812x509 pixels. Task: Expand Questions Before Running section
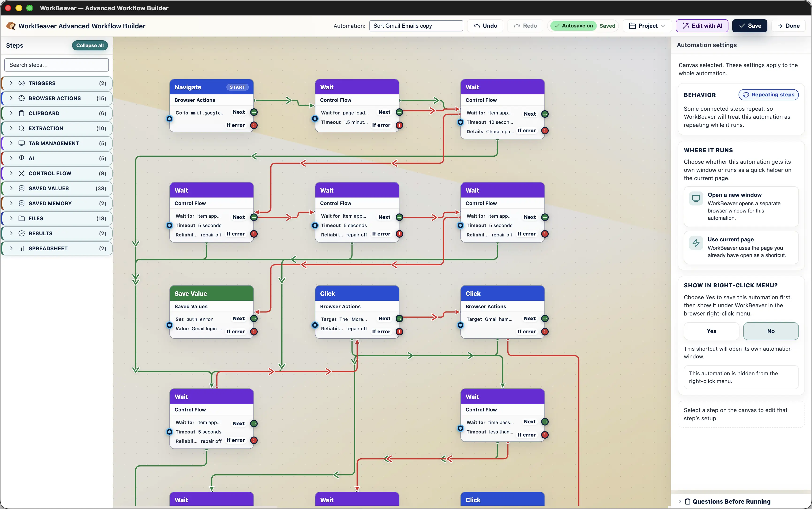pos(680,501)
